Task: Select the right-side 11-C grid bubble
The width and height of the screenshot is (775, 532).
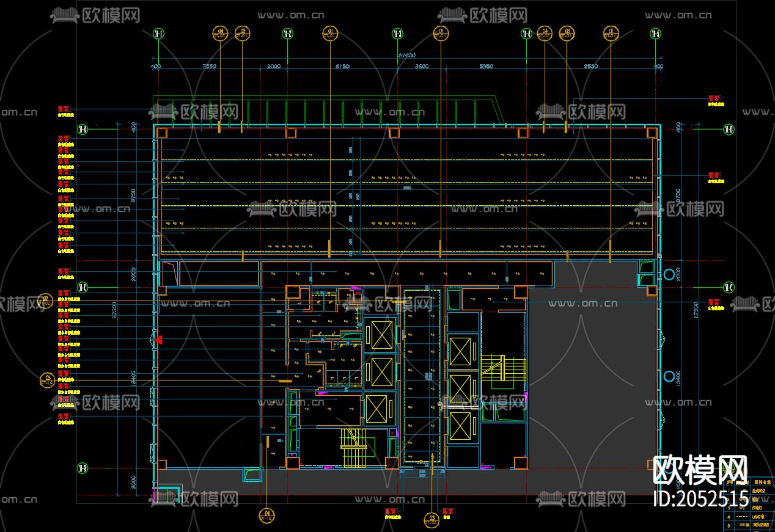Action: point(729,286)
